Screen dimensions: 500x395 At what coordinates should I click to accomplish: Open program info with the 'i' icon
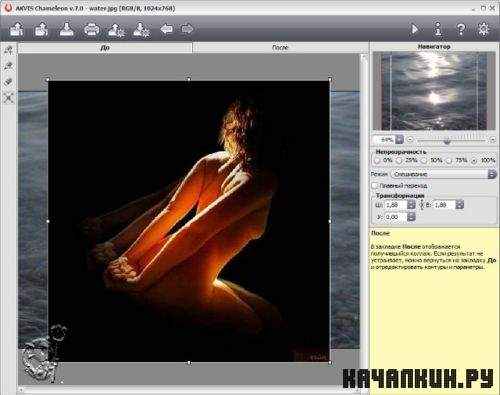tap(438, 29)
